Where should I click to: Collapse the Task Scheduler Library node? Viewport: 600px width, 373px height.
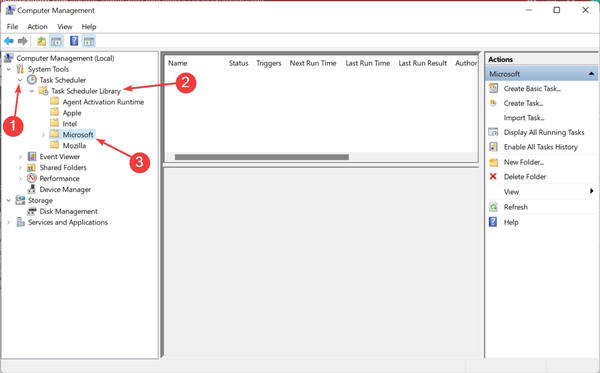click(32, 91)
